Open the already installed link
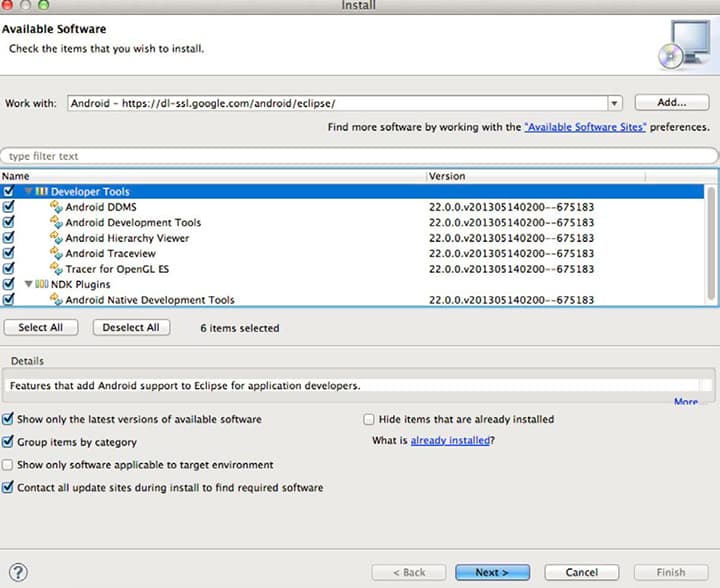The width and height of the screenshot is (720, 588). point(450,441)
